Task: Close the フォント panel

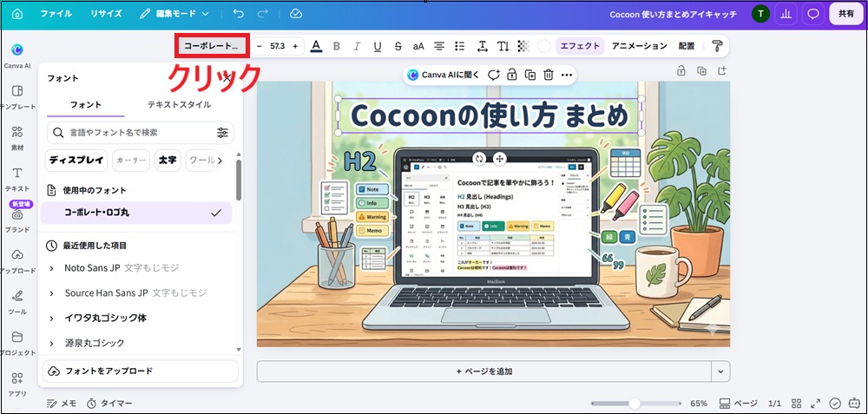Action: (227, 78)
